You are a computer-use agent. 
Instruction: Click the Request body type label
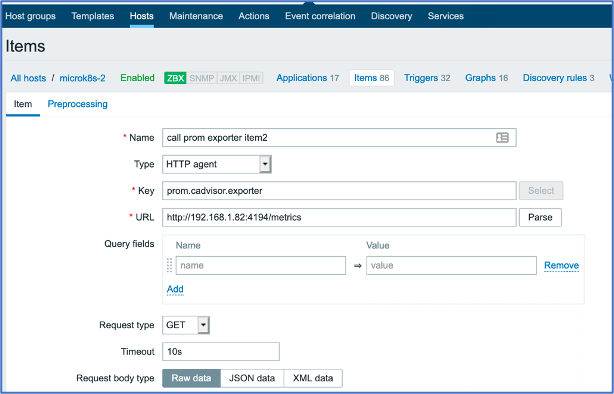click(115, 378)
